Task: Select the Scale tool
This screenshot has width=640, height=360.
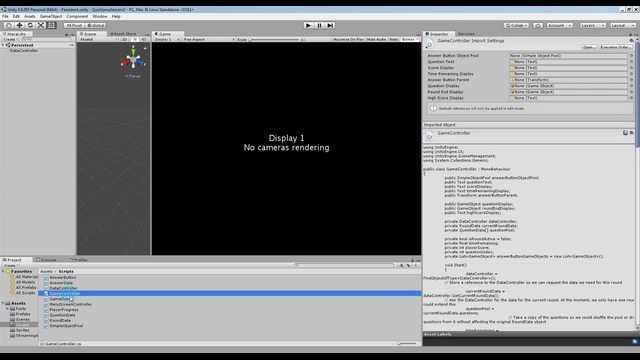Action: click(x=41, y=25)
